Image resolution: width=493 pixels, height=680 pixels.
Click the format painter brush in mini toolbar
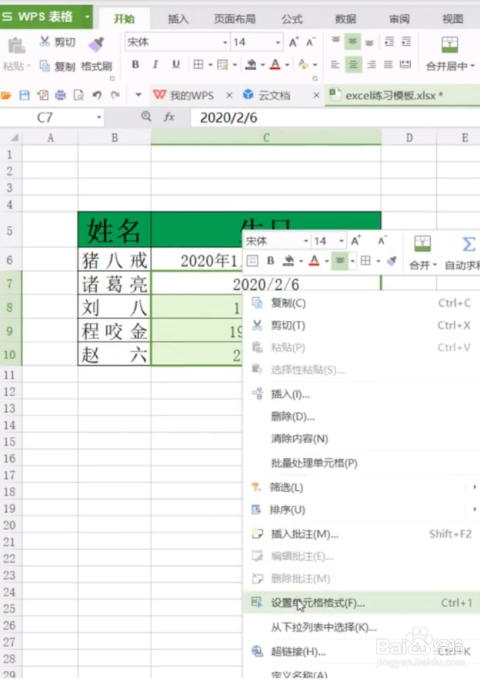point(392,261)
